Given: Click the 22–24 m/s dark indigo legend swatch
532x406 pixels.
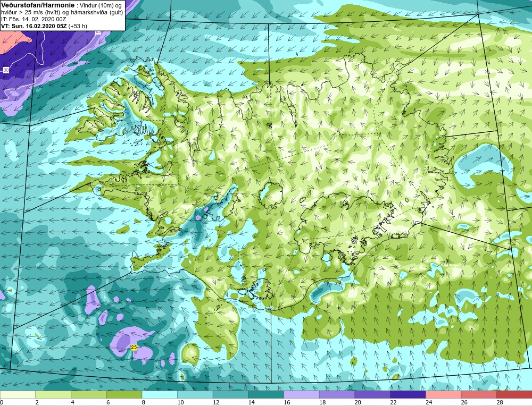Looking at the screenshot, I should (x=408, y=394).
